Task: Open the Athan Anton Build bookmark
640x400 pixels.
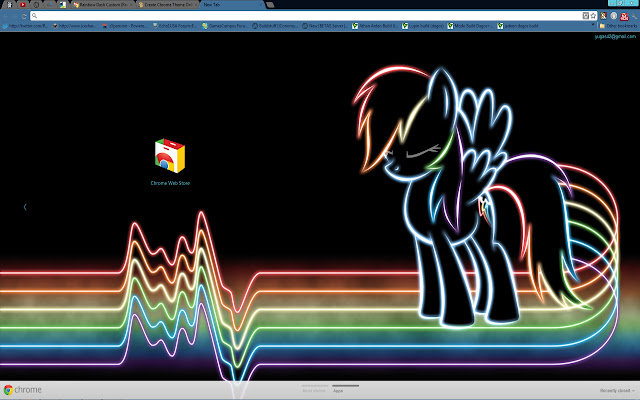Action: click(x=376, y=26)
